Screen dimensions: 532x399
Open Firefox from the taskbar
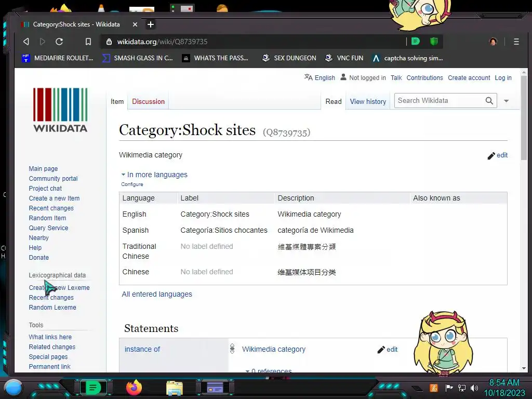click(134, 388)
